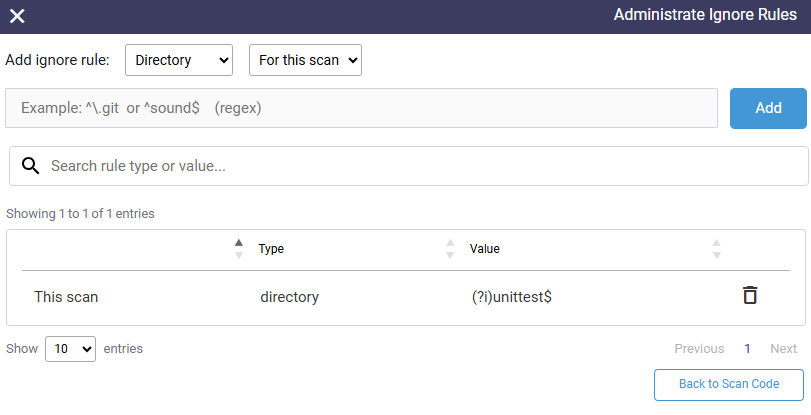Viewport: 811px width, 415px height.
Task: Go to the Previous page
Action: tap(699, 349)
